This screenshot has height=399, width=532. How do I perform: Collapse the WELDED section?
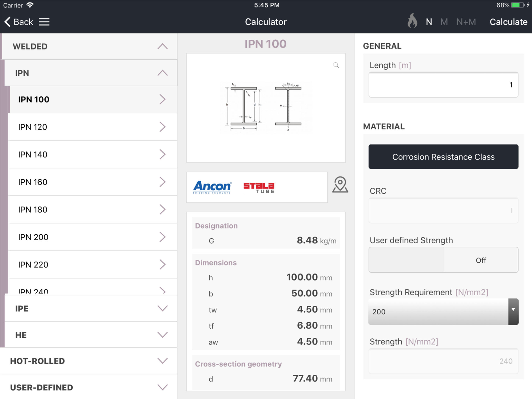[89, 46]
